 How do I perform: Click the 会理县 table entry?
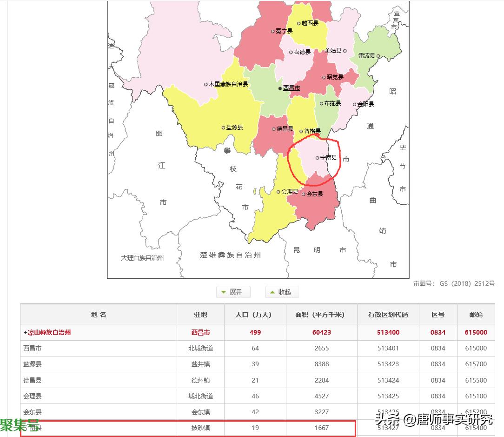point(32,396)
